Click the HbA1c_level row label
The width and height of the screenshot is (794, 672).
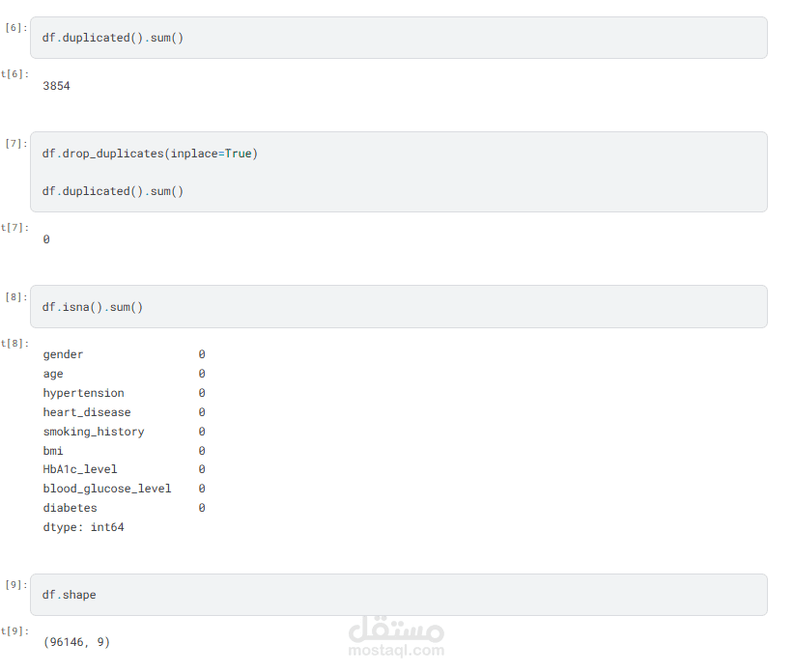coord(80,469)
